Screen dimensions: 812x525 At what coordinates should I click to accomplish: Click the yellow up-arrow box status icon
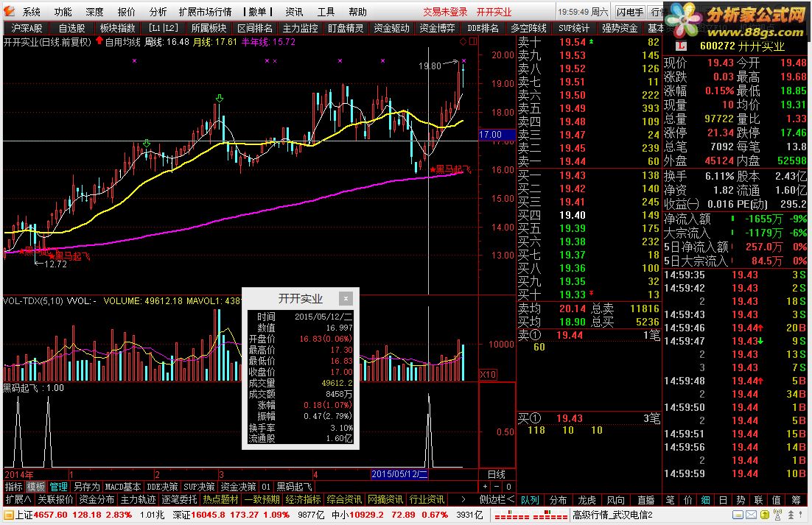[764, 515]
